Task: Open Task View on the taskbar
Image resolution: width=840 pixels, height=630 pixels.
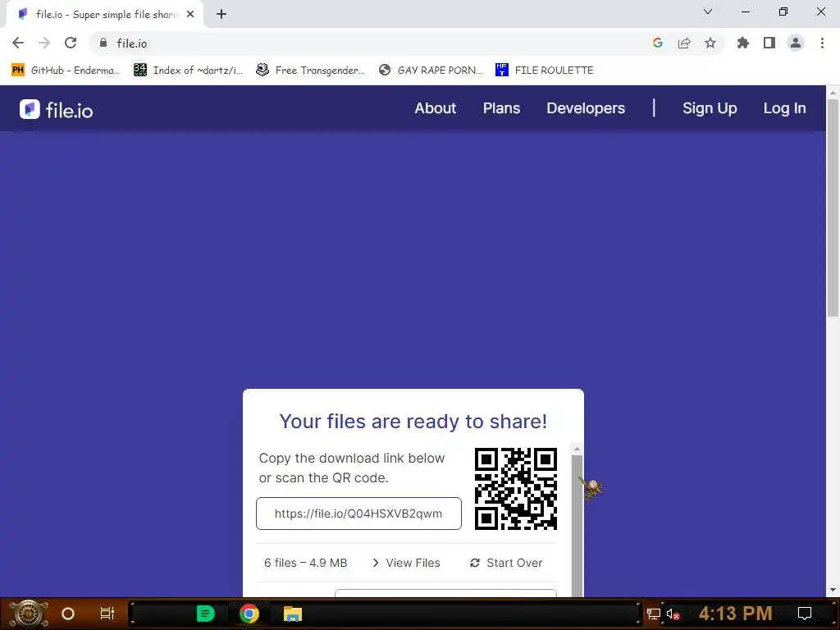Action: click(x=107, y=614)
